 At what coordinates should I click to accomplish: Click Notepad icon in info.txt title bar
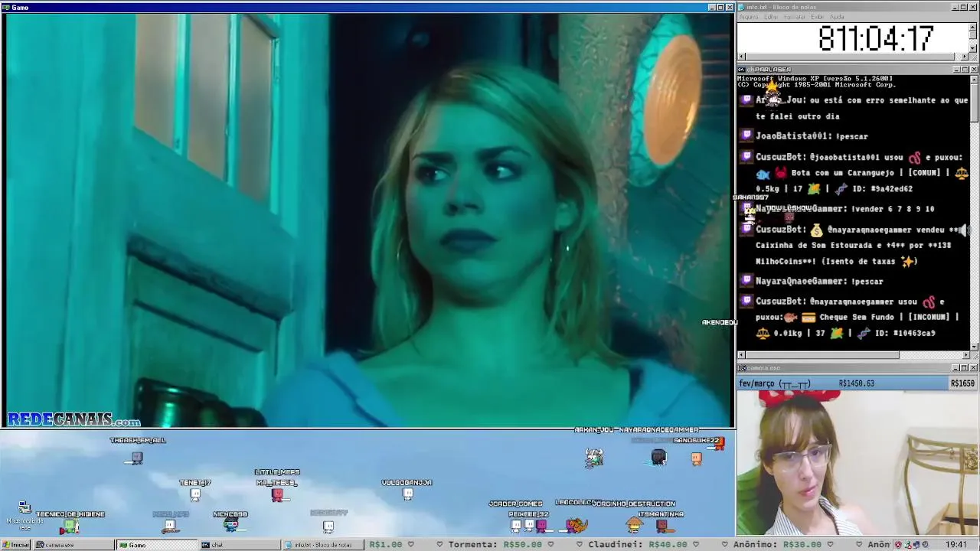pyautogui.click(x=742, y=7)
